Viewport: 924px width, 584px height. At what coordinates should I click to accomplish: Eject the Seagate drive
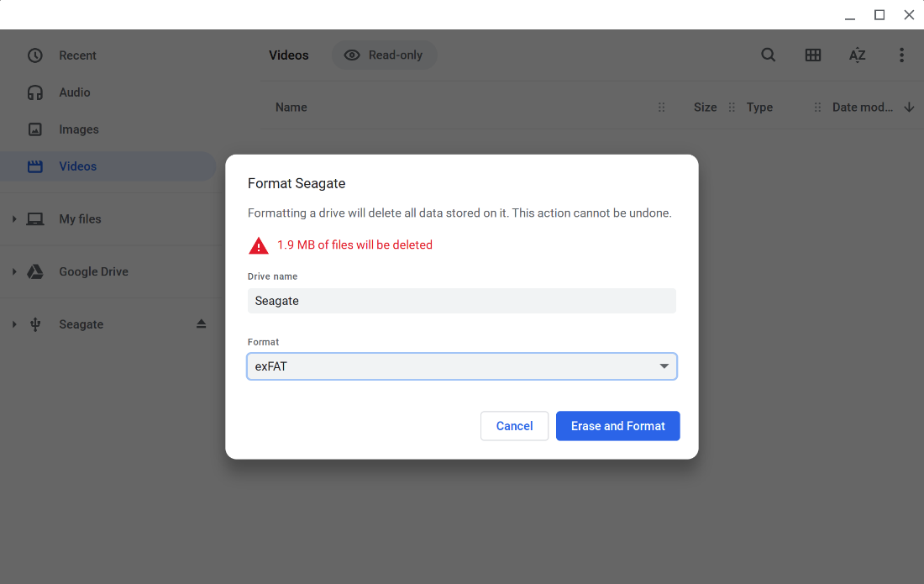202,324
